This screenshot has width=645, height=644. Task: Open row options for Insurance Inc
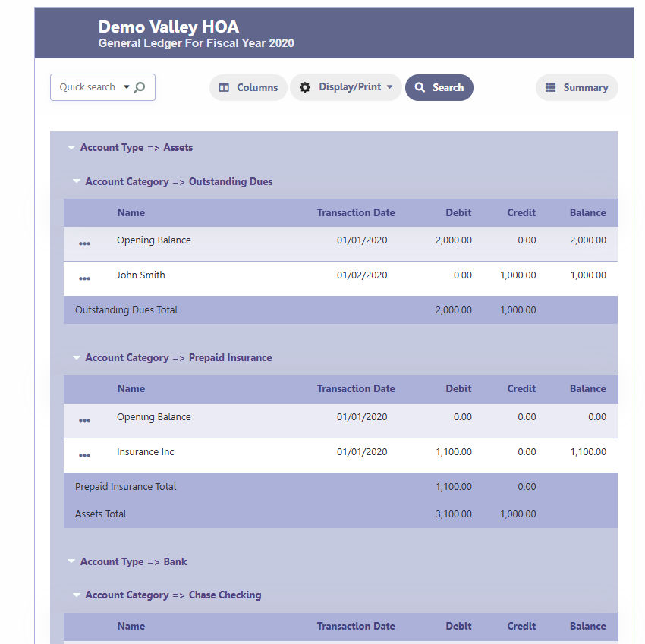pyautogui.click(x=84, y=455)
